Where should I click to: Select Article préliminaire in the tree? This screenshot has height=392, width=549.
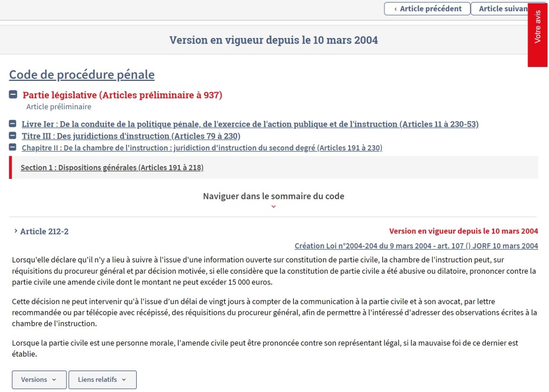(x=59, y=107)
